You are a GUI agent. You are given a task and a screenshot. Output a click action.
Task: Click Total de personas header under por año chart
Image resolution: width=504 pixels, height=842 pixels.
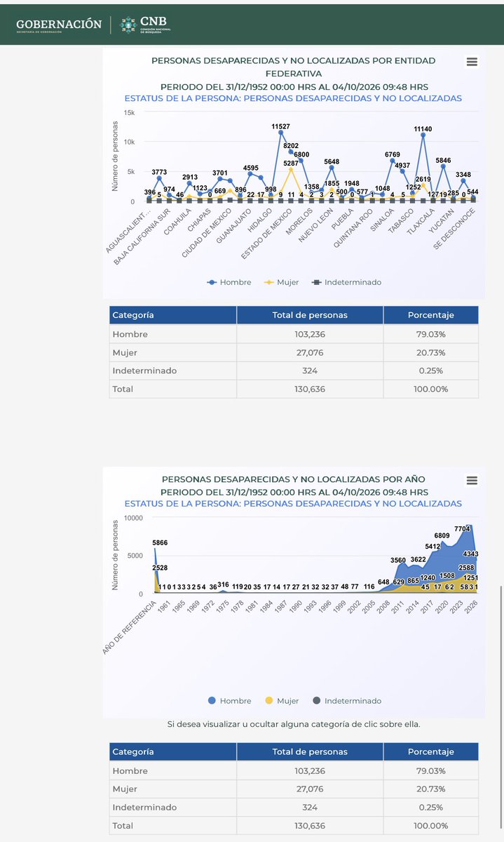click(x=310, y=751)
